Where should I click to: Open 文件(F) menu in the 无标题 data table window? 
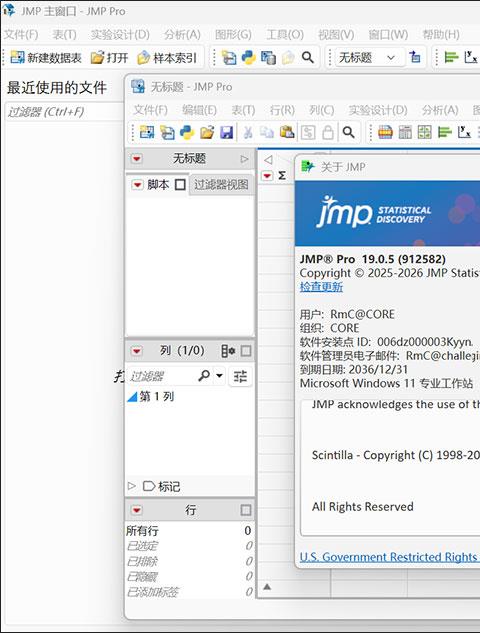point(150,110)
